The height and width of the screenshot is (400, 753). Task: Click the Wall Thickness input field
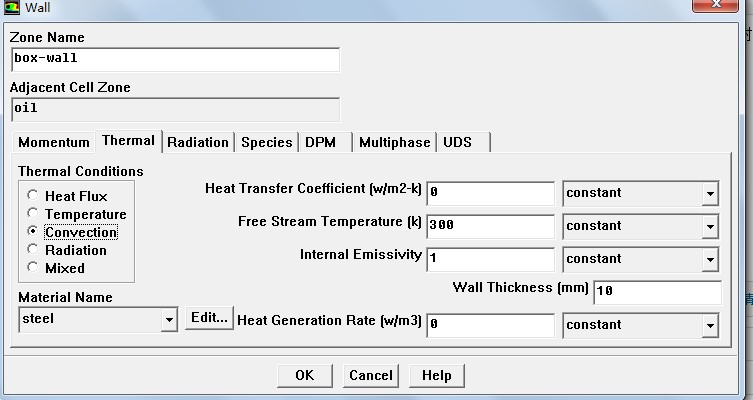[657, 292]
